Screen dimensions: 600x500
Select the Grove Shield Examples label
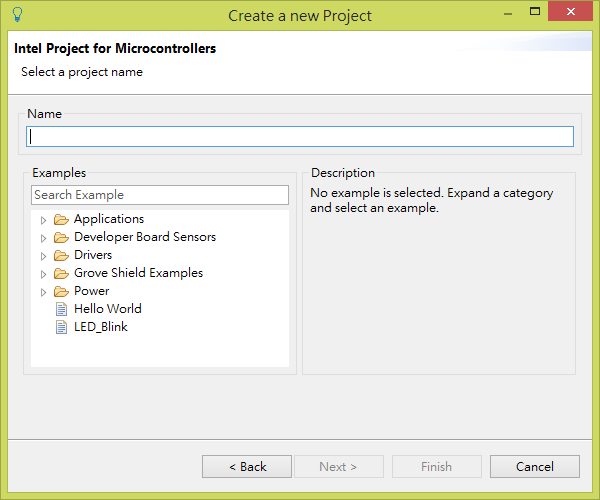pos(139,273)
